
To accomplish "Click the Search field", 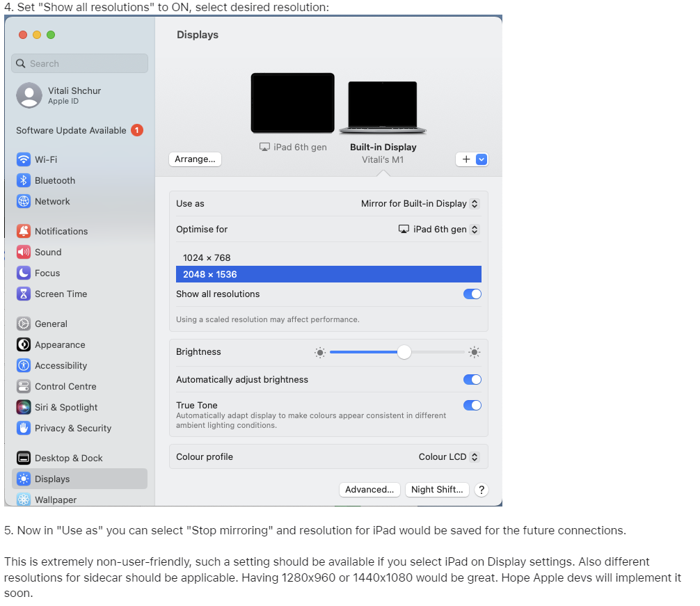I will coord(79,63).
